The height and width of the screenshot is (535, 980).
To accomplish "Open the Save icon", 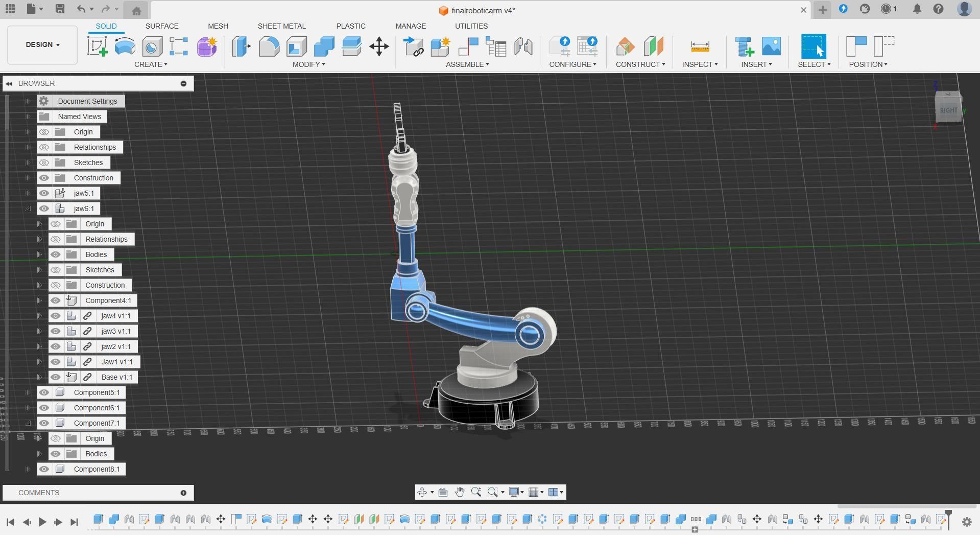I will point(60,9).
